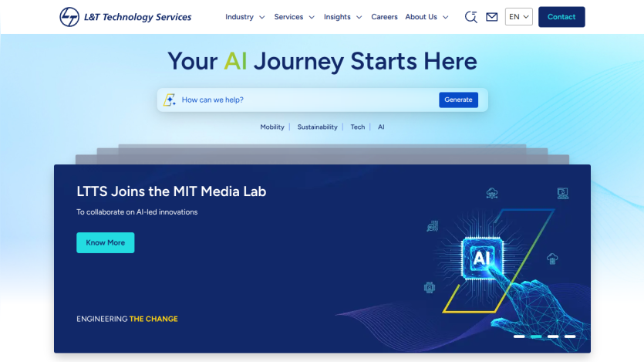Select the Sustainability topic link
644x362 pixels.
pyautogui.click(x=318, y=127)
